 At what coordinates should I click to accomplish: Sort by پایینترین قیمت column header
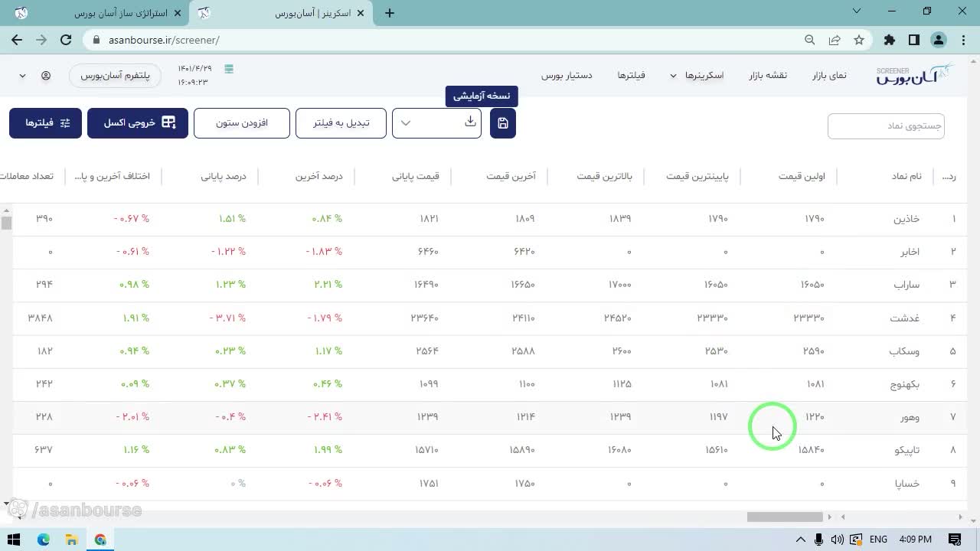697,176
